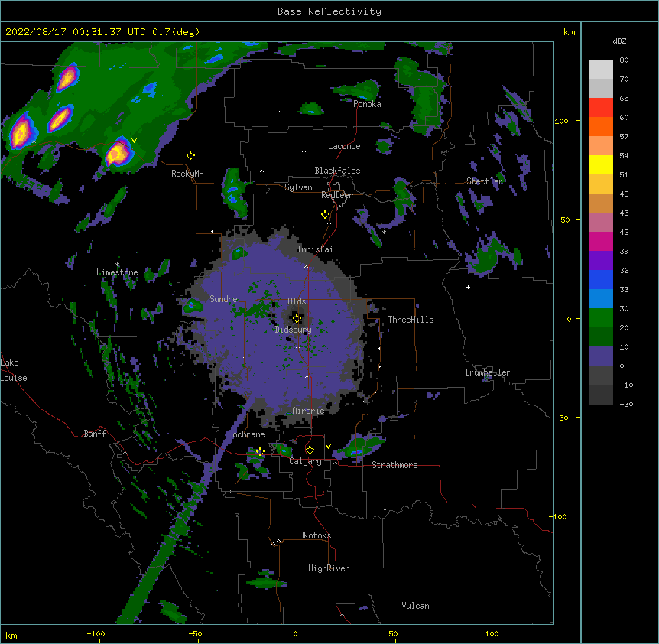This screenshot has width=659, height=644.
Task: Click the 54 dBZ yellow legend swatch
Action: [601, 164]
